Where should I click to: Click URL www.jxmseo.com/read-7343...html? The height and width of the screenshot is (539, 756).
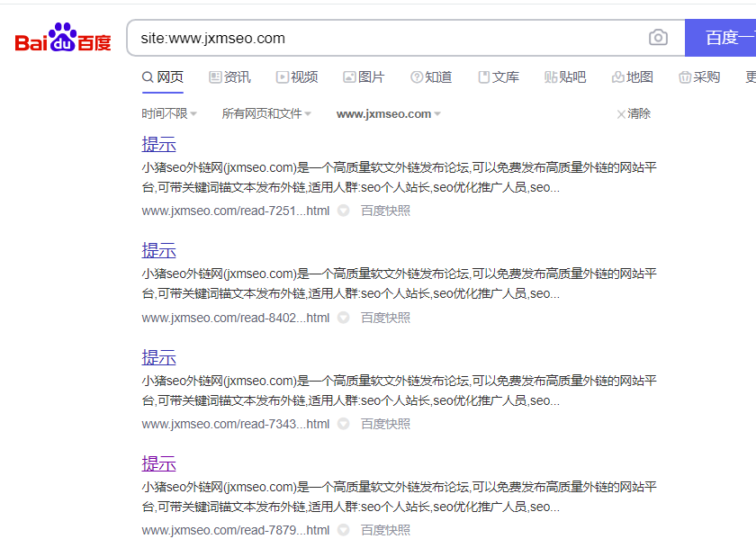[x=236, y=424]
